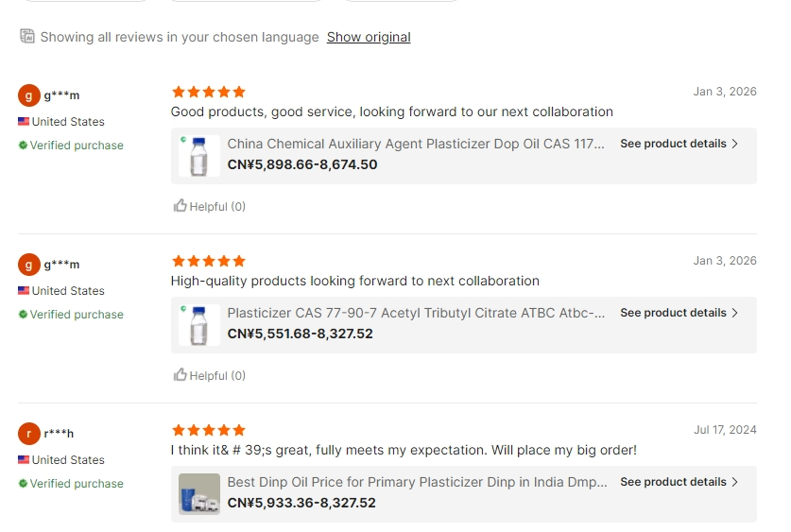Image resolution: width=791 pixels, height=532 pixels.
Task: Click the five-star rating on first review
Action: [208, 92]
